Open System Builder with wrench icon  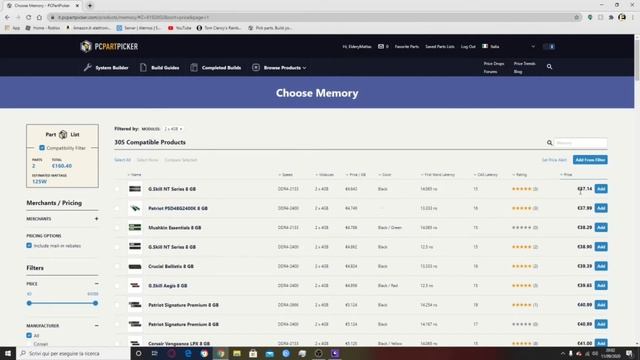pos(106,68)
